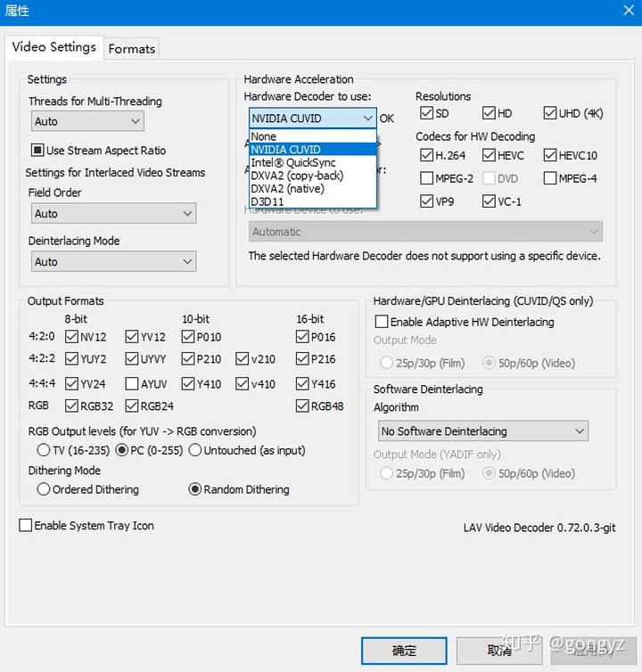The image size is (642, 672).
Task: Enable System Tray Icon checkbox
Action: click(26, 526)
